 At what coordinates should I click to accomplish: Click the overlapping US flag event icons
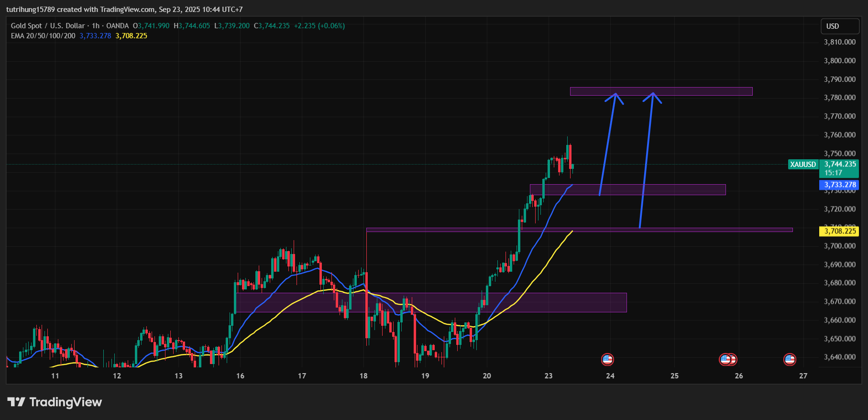728,359
